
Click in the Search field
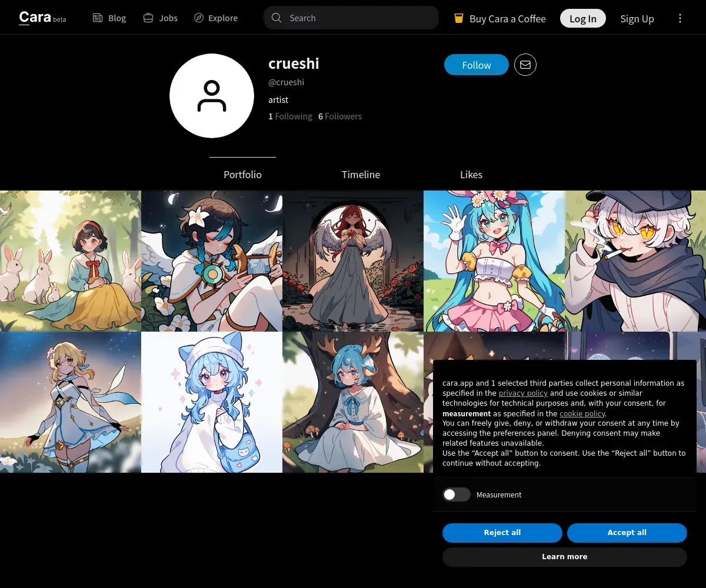351,18
